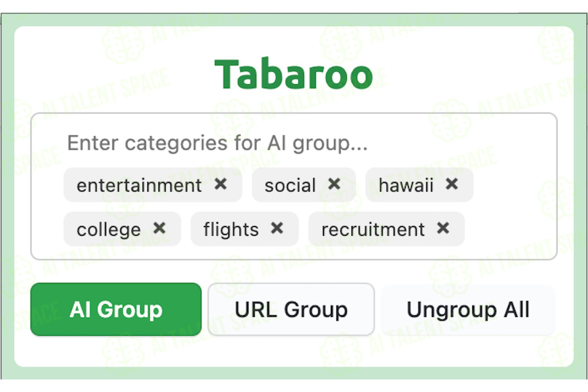The height and width of the screenshot is (392, 588).
Task: Remove the recruitment category tag
Action: [443, 228]
